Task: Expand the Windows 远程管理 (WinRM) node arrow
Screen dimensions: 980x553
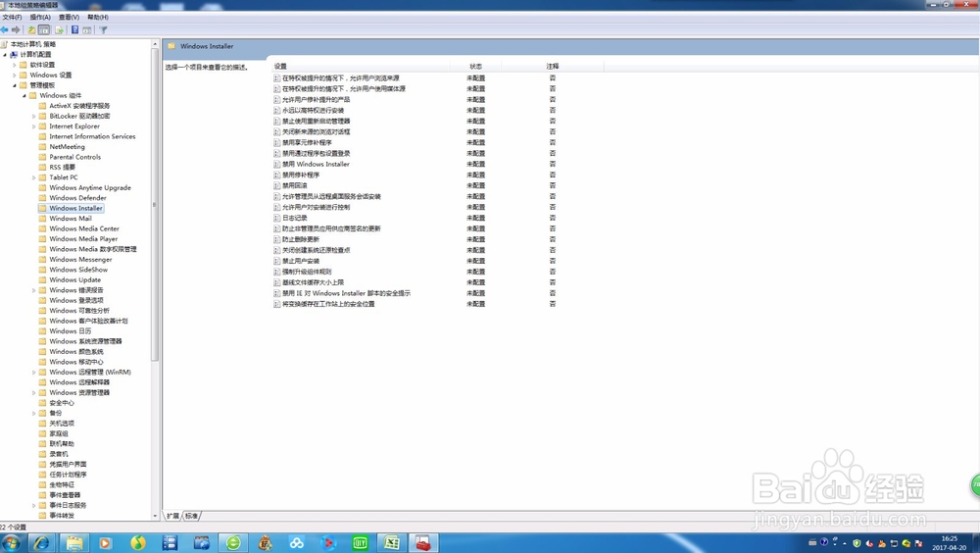Action: 33,373
